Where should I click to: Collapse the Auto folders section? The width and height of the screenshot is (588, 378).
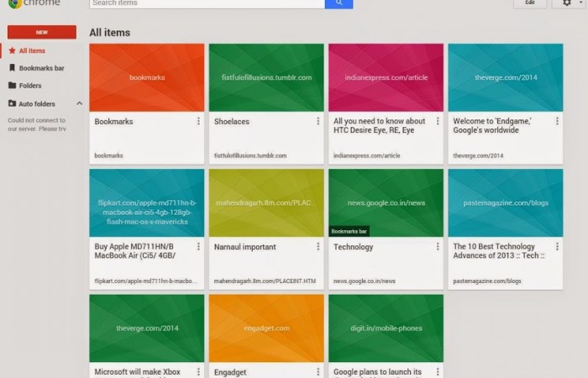80,103
